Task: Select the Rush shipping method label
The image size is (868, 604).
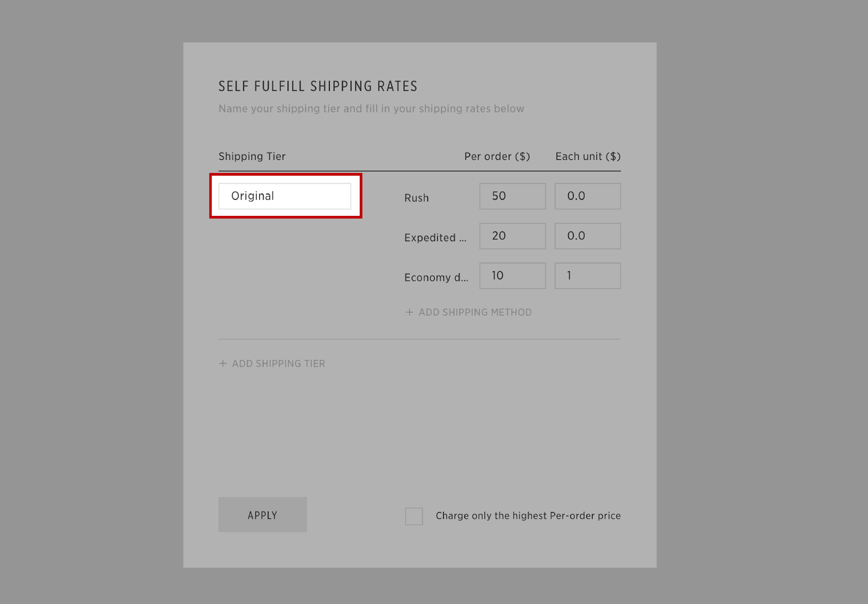Action: coord(417,198)
